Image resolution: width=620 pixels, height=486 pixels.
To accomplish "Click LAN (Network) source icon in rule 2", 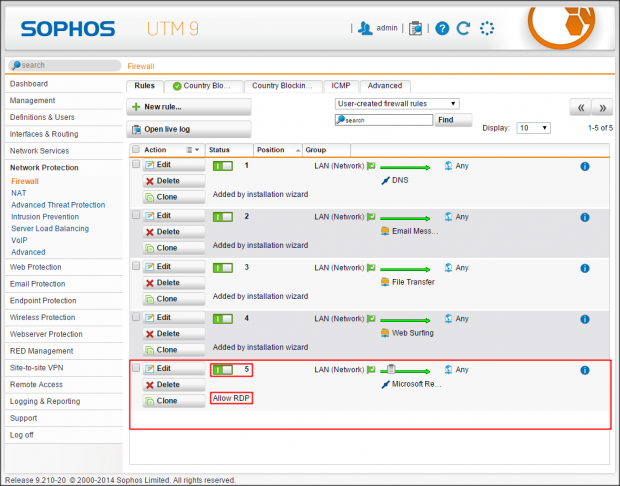I will (x=371, y=217).
